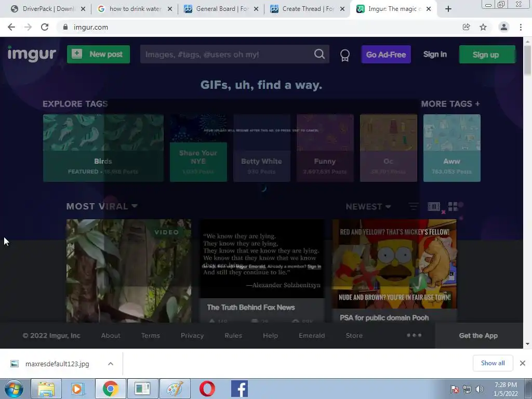This screenshot has height=399, width=532.
Task: Open the Emerald footer link
Action: (312, 336)
